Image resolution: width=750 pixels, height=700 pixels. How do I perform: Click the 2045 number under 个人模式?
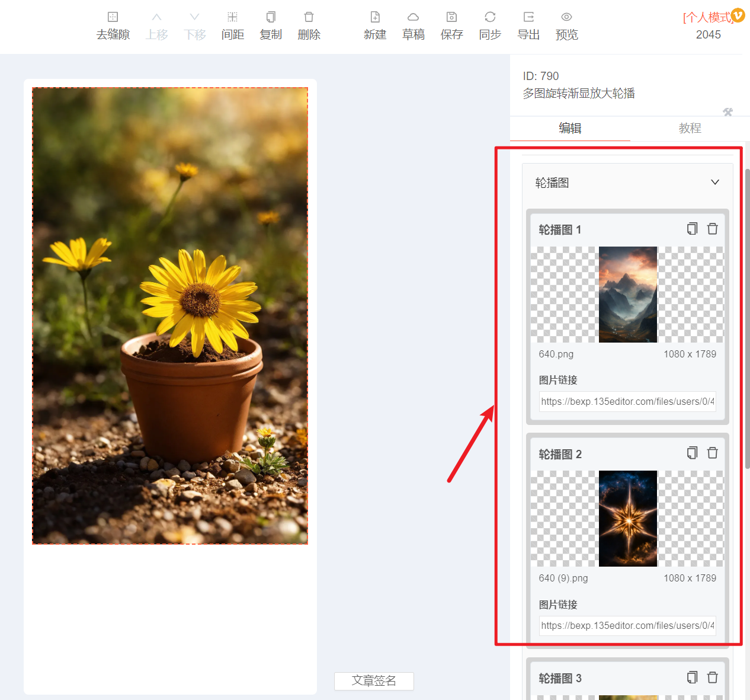[709, 34]
